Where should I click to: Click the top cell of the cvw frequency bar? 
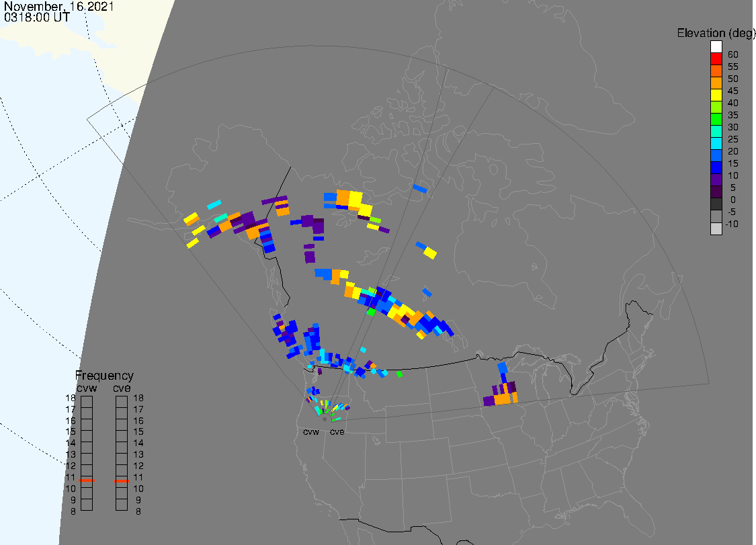[x=87, y=402]
